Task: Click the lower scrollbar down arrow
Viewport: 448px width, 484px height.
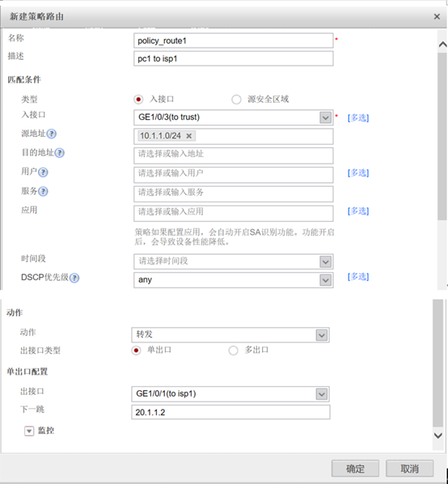Action: coord(438,435)
